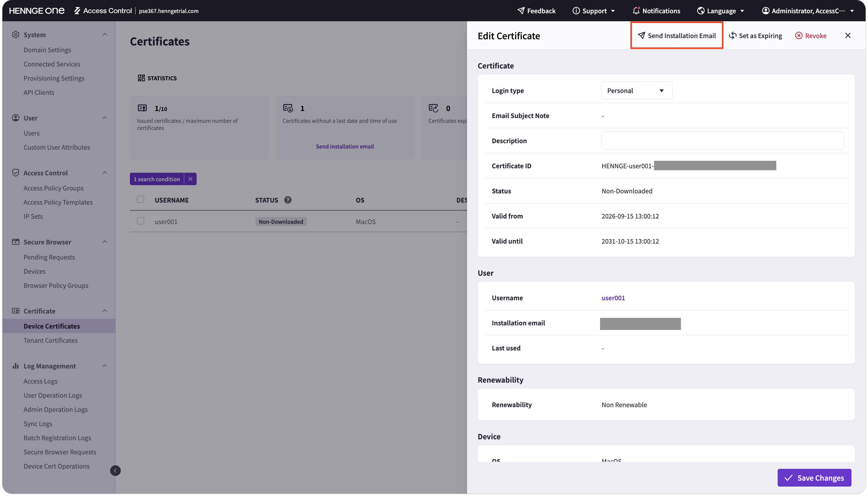Click the Set as Expiring refresh icon

(x=732, y=35)
